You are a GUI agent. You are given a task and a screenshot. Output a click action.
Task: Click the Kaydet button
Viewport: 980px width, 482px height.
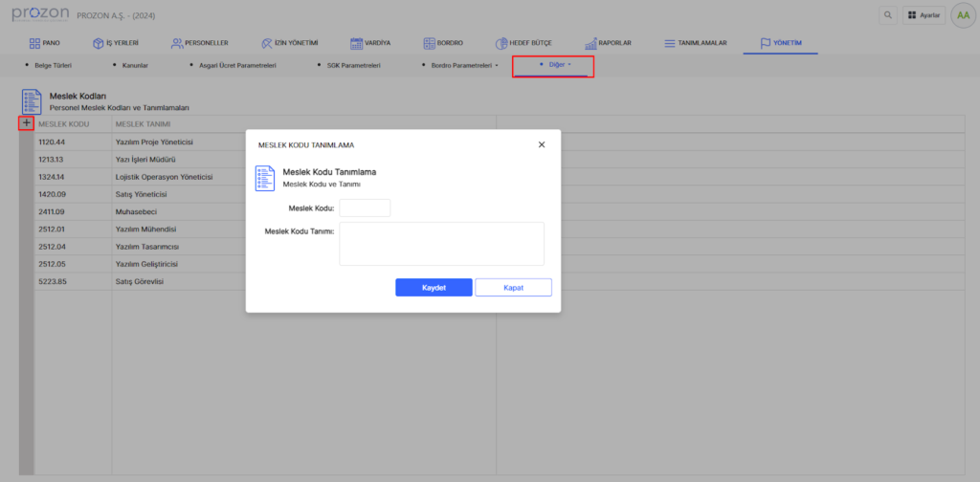(434, 288)
